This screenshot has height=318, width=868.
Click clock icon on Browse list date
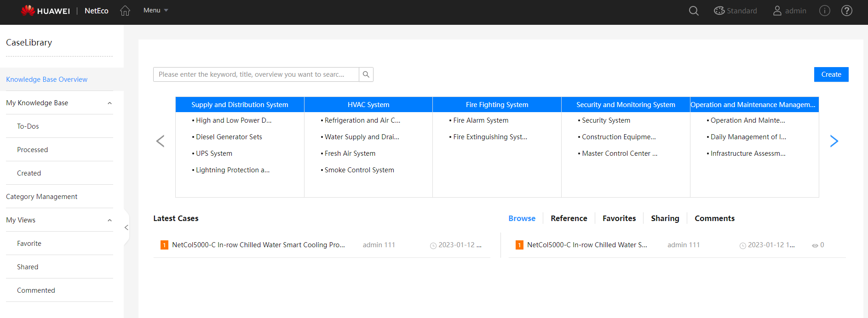[x=742, y=245]
